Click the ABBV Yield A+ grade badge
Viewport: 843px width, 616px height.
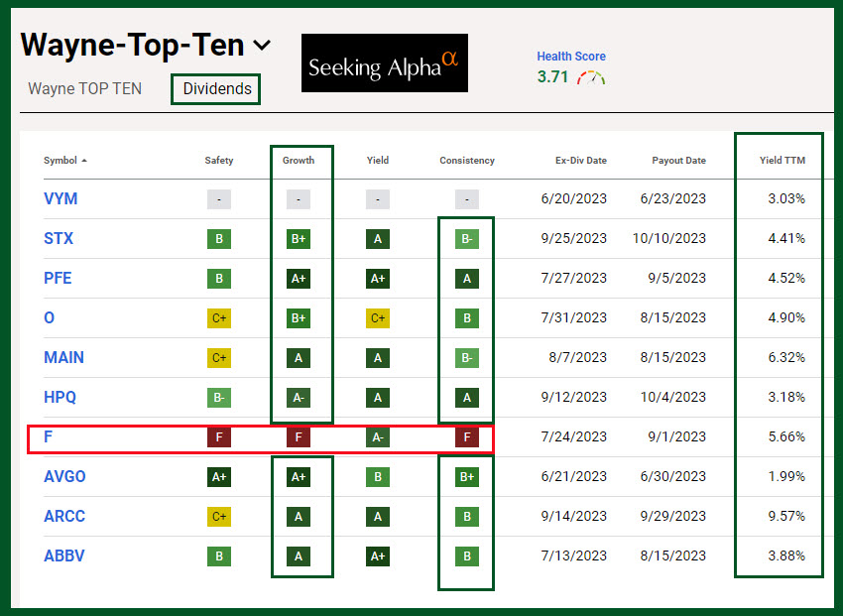pyautogui.click(x=377, y=555)
